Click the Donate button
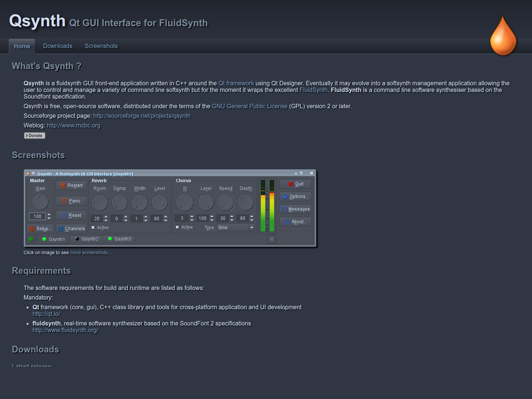 pos(35,136)
